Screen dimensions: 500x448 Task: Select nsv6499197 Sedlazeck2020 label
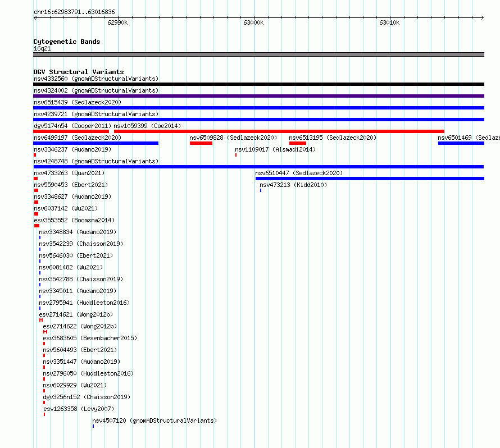pyautogui.click(x=78, y=138)
